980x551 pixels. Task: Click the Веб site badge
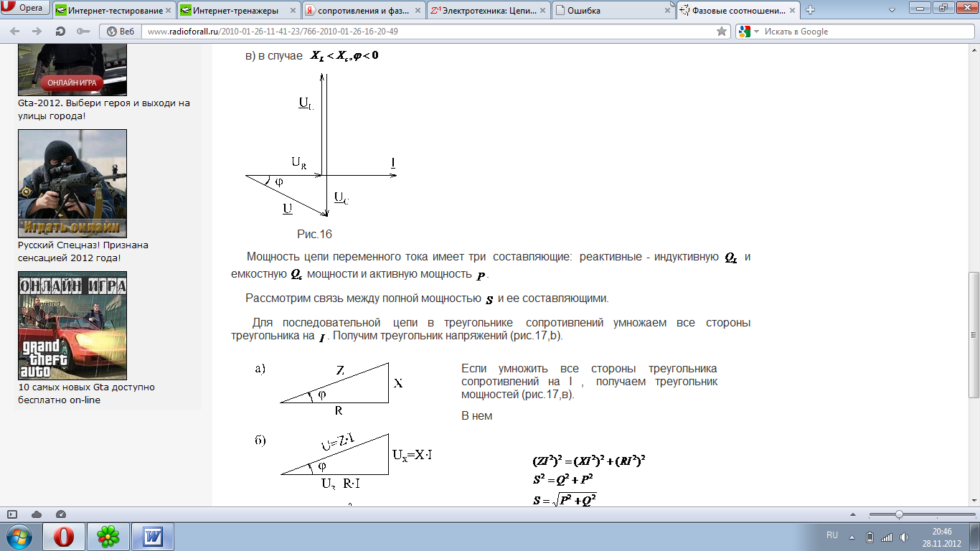120,32
